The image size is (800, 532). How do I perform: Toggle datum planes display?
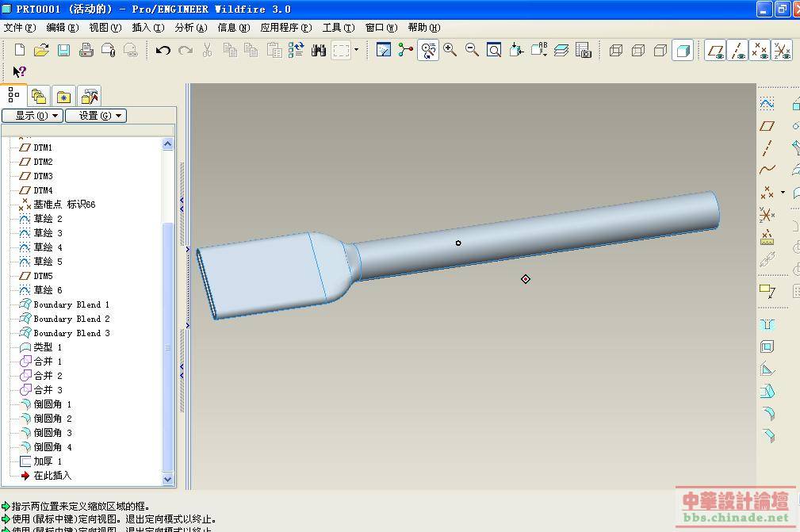point(715,50)
